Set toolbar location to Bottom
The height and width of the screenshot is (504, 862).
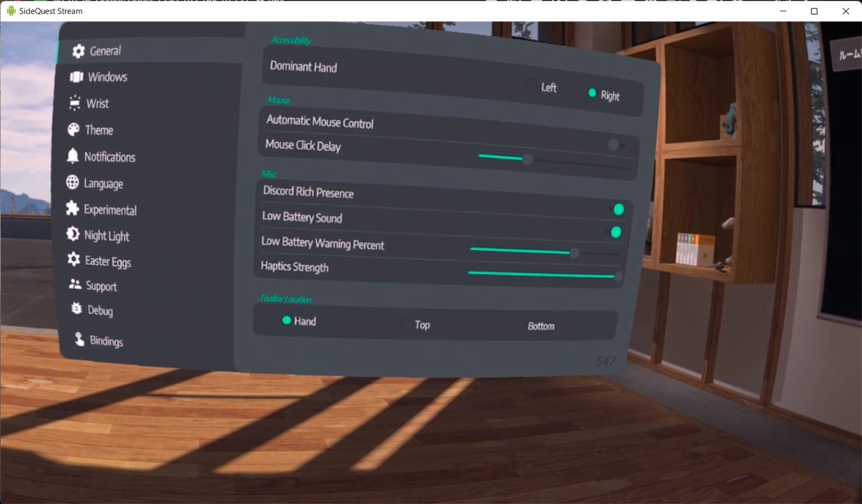coord(521,326)
